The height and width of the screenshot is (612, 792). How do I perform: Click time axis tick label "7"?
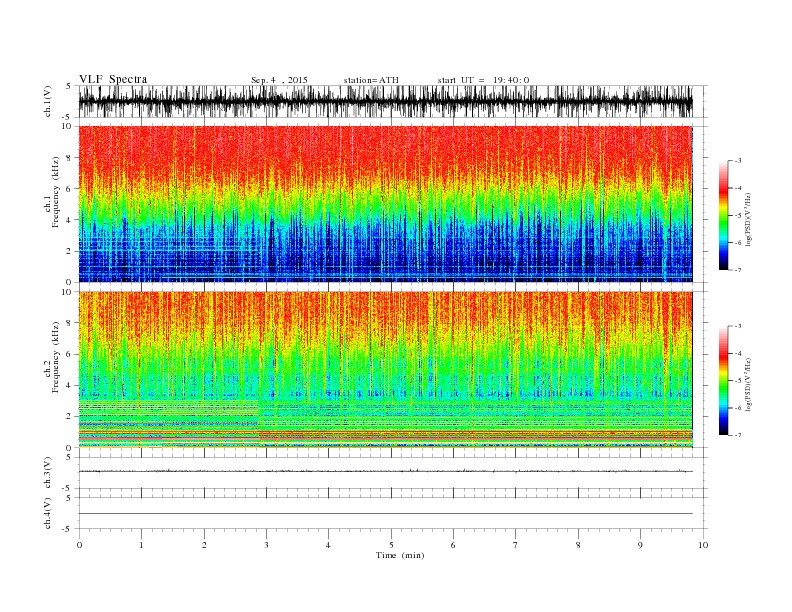(x=516, y=545)
